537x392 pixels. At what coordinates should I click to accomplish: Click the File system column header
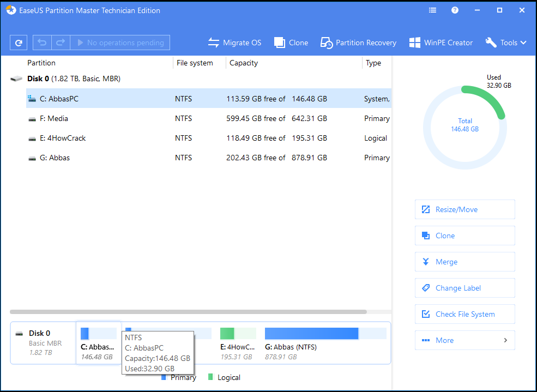pos(195,63)
